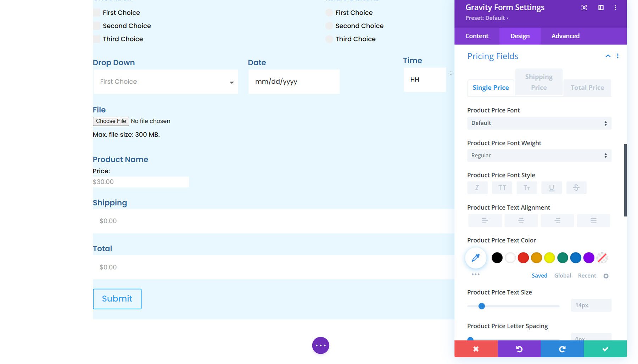Viewport: 638px width, 364px height.
Task: Switch to the Advanced tab
Action: (x=565, y=36)
